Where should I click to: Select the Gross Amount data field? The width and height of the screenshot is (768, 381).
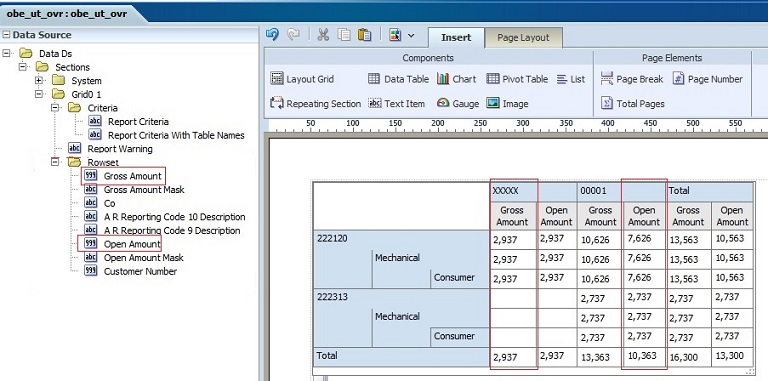pos(123,176)
